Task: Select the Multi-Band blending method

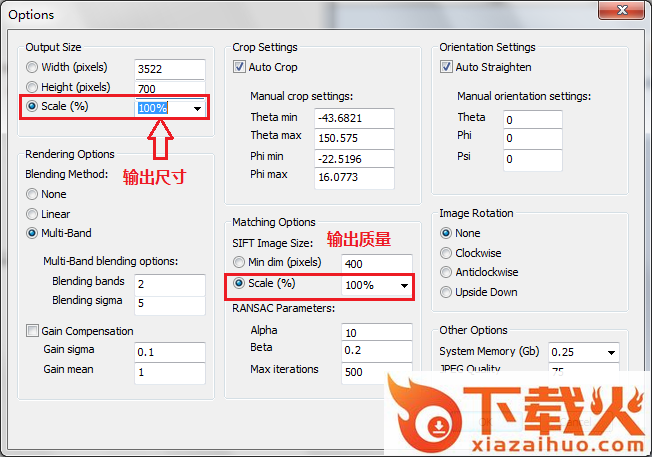Action: point(33,234)
